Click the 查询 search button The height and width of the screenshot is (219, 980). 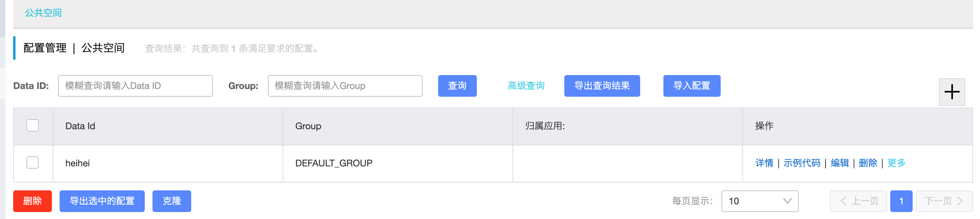(457, 86)
